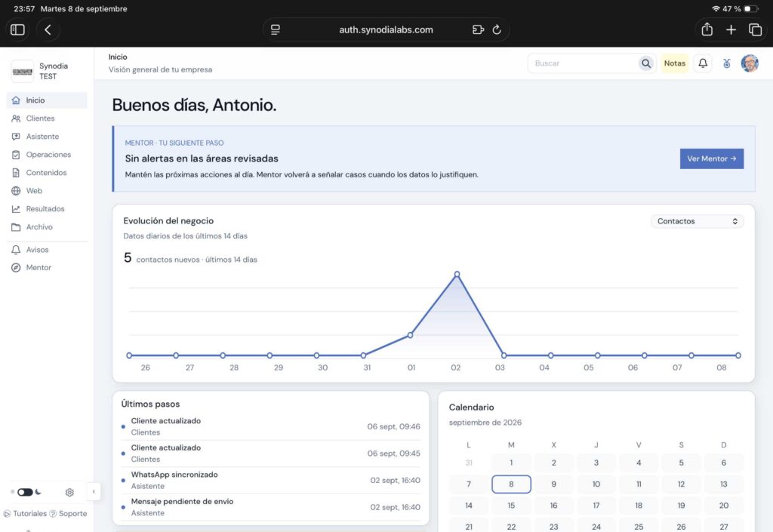The width and height of the screenshot is (773, 532).
Task: Open Inicio in the sidebar
Action: tap(47, 100)
